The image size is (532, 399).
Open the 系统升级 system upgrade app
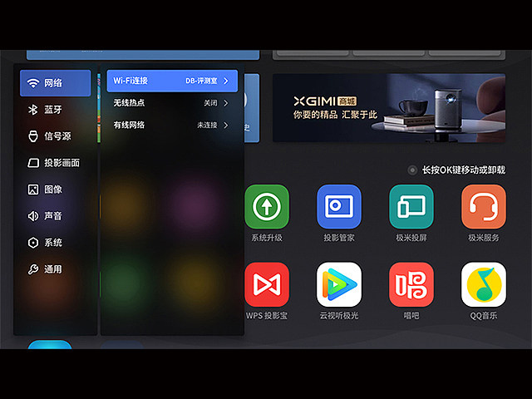(x=267, y=207)
